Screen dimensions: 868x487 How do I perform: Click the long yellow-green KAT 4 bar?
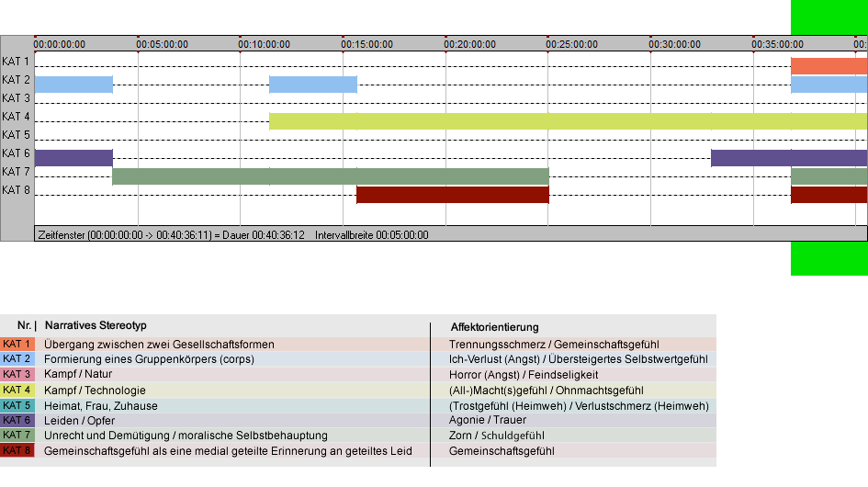[x=568, y=121]
